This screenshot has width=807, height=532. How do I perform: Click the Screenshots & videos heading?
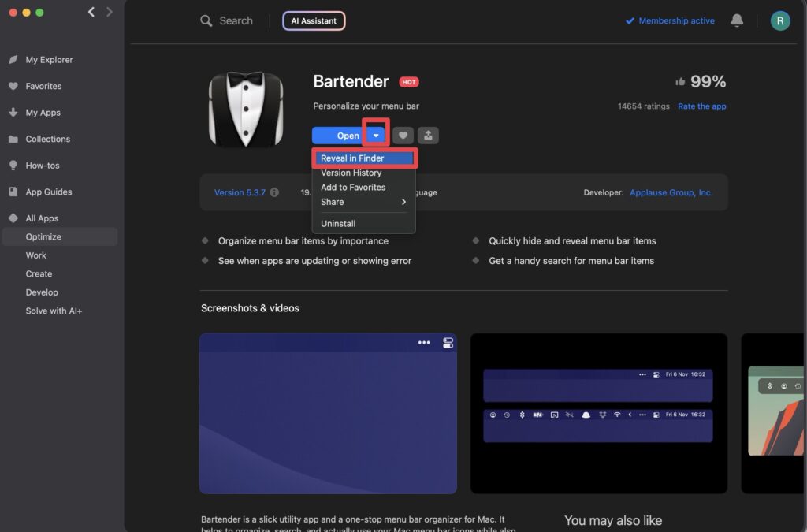click(x=250, y=307)
